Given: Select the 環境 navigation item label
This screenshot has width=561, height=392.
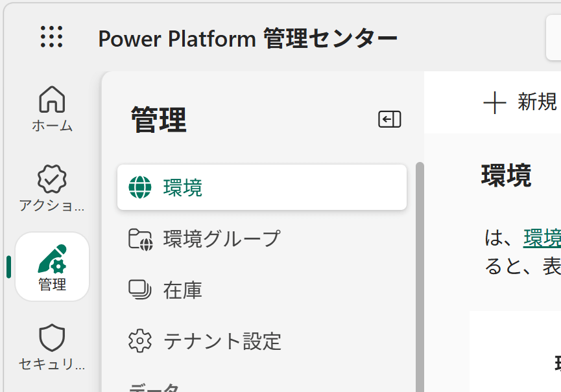Looking at the screenshot, I should coord(183,187).
